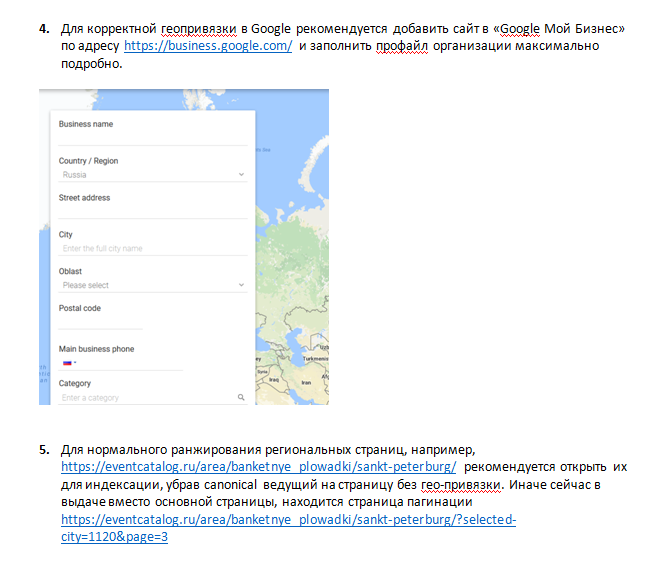The width and height of the screenshot is (648, 566).
Task: Click the 'Enter a category' input field
Action: click(x=140, y=398)
